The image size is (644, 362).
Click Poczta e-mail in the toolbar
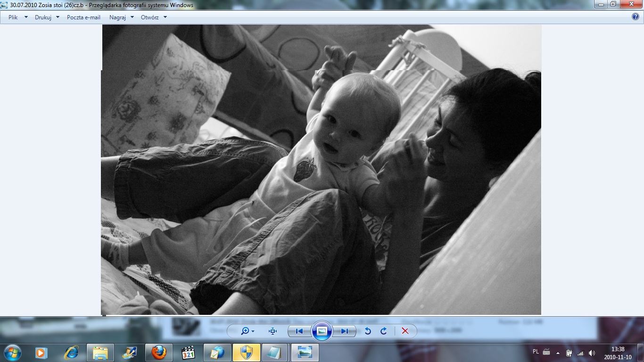[83, 17]
